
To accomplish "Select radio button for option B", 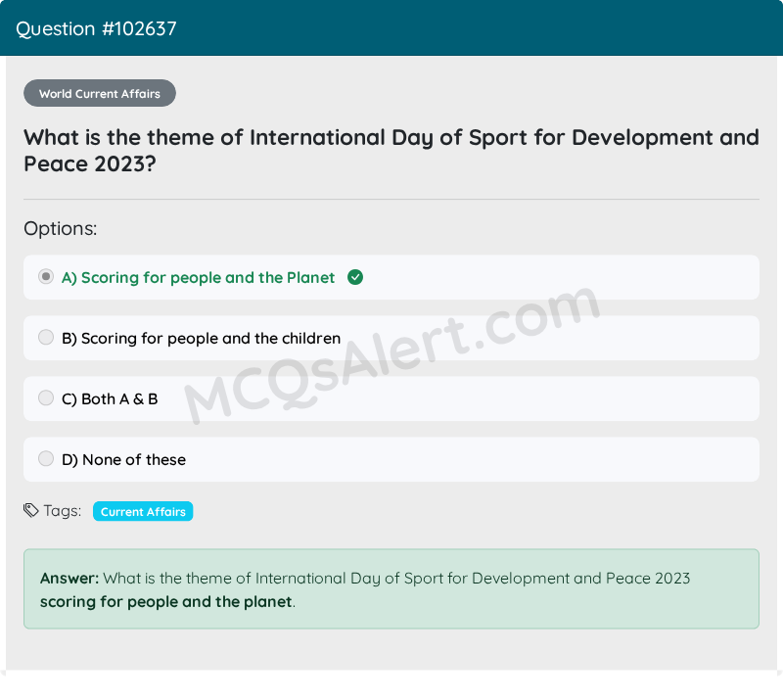I will (46, 337).
